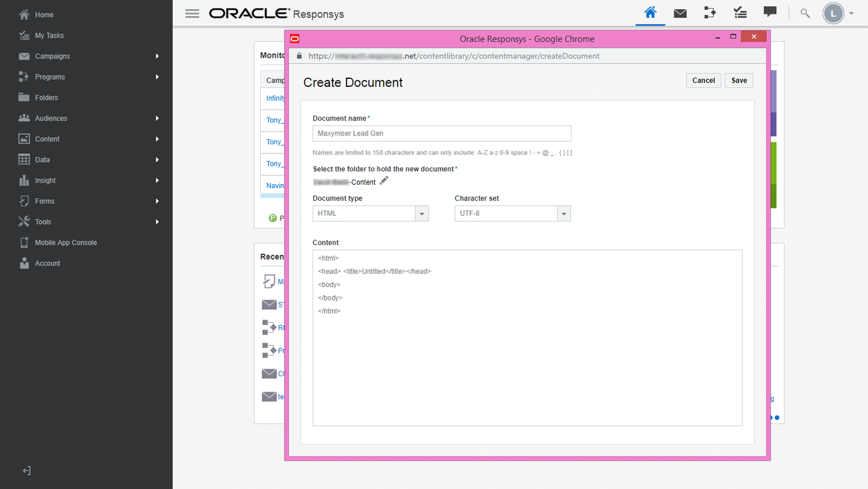Expand the Content submenu arrow

coord(157,139)
